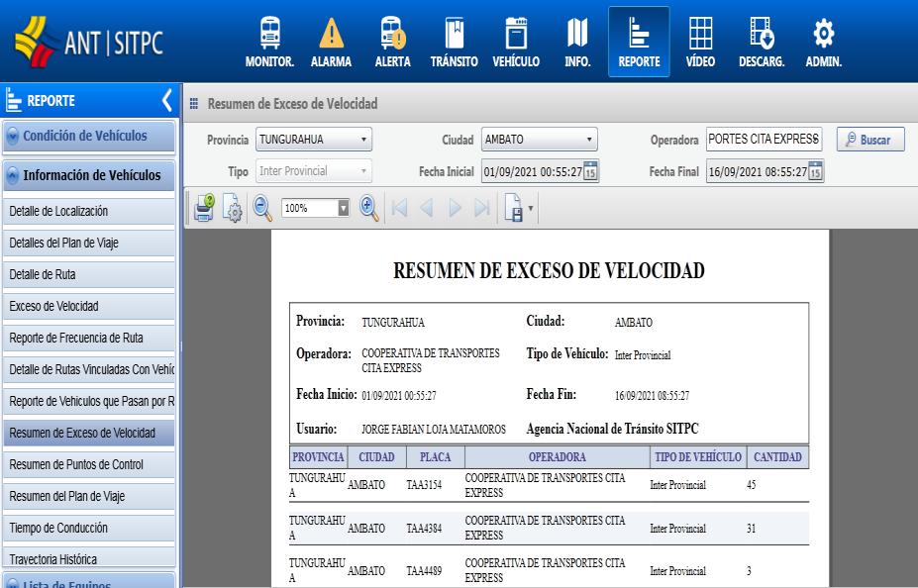
Task: Open Trayectoria Histórica report
Action: [89, 558]
